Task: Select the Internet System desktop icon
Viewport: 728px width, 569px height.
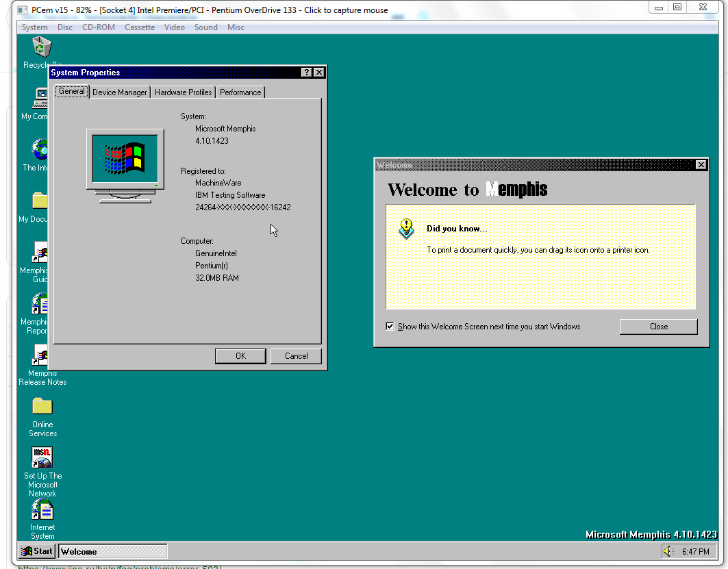Action: (x=42, y=509)
